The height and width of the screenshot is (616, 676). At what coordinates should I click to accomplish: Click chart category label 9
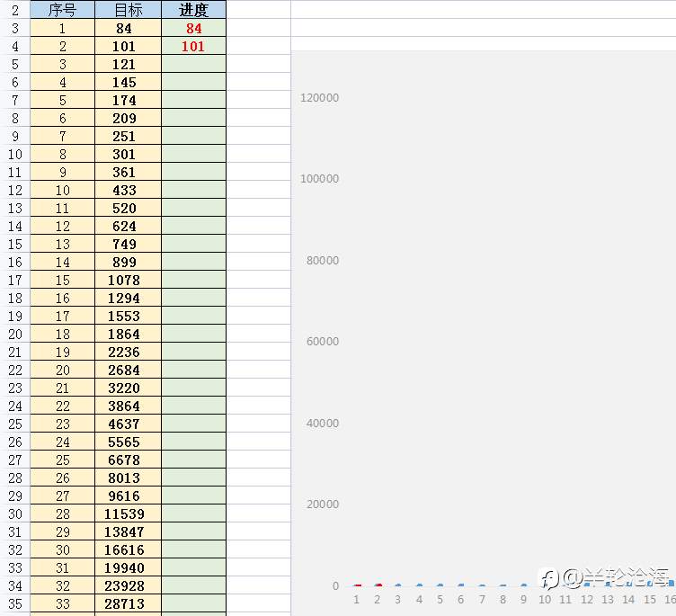pos(523,599)
